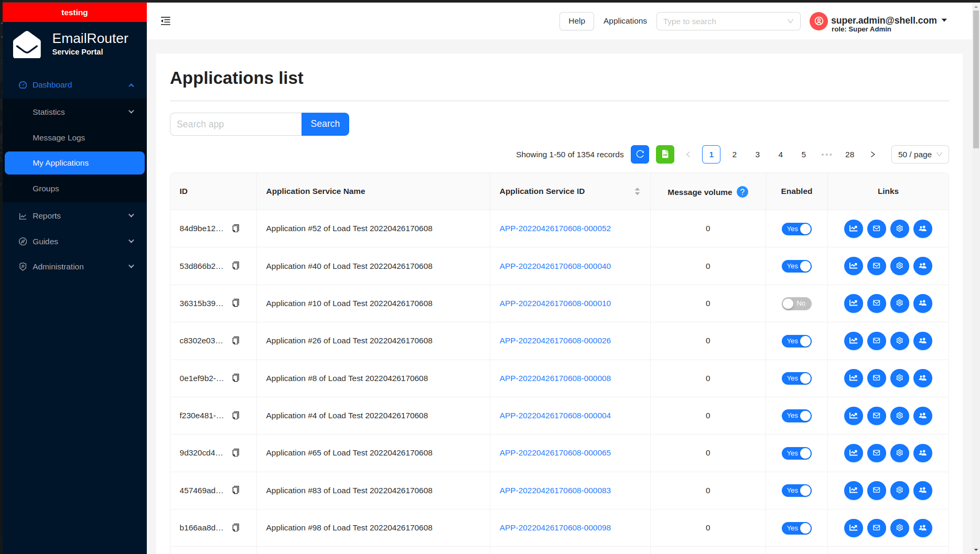The height and width of the screenshot is (554, 980).
Task: Open settings for Application #26
Action: pos(899,341)
